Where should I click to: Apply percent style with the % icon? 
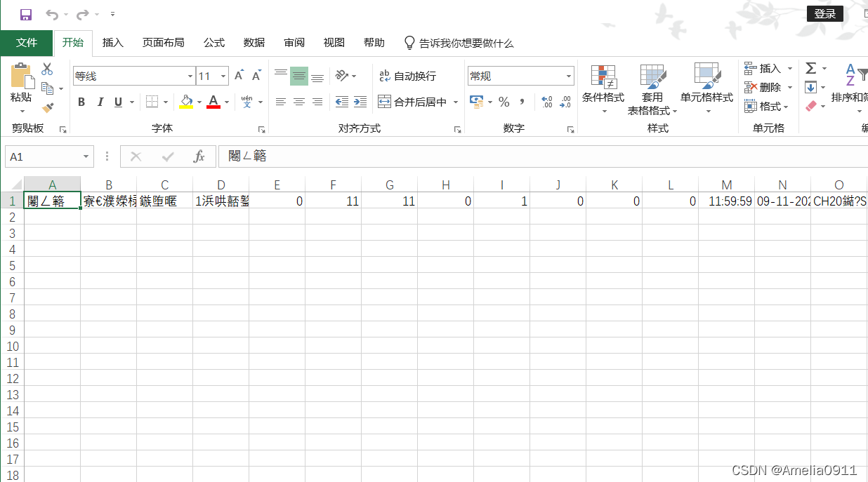[x=504, y=102]
